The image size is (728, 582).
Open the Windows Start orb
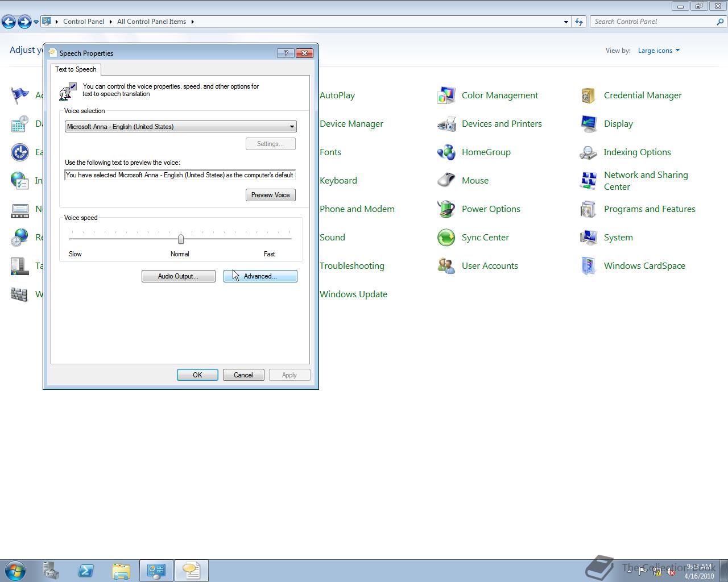click(x=15, y=571)
